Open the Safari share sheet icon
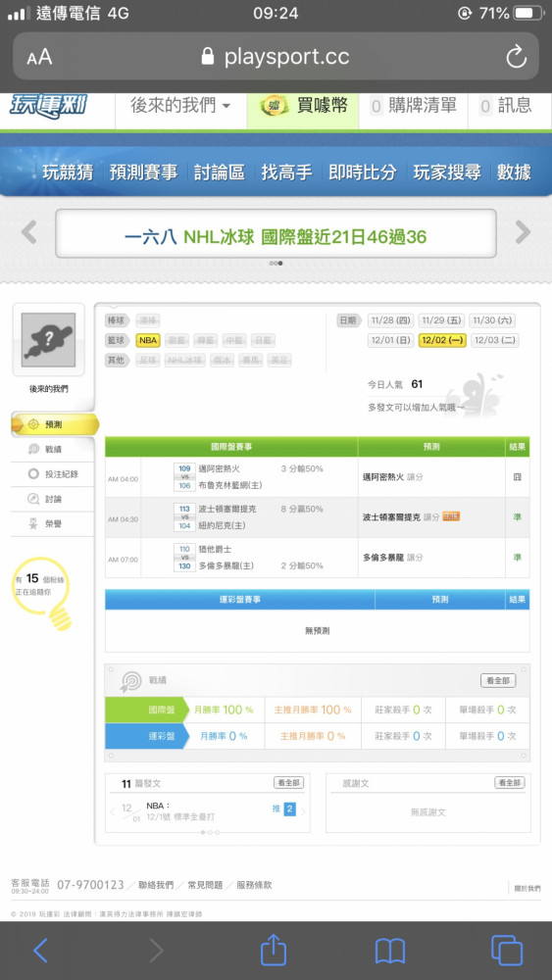 pos(274,950)
